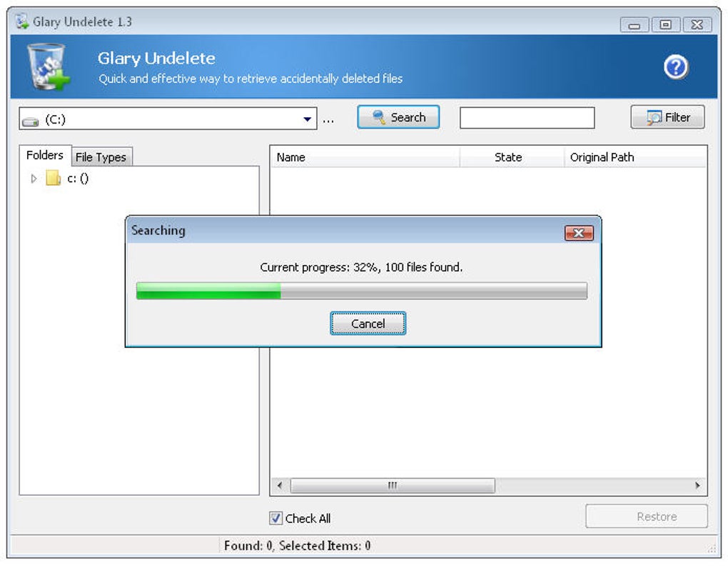This screenshot has width=728, height=570.
Task: Sort by the Name column header
Action: pyautogui.click(x=365, y=157)
